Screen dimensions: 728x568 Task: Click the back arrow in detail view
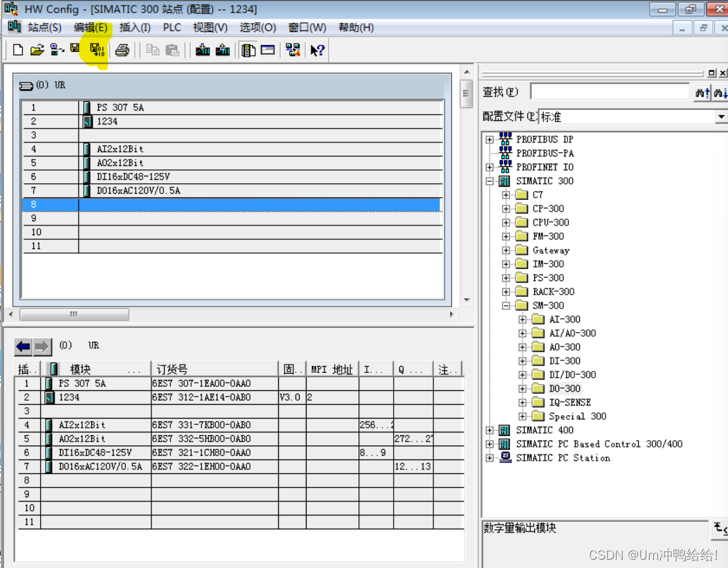point(24,346)
